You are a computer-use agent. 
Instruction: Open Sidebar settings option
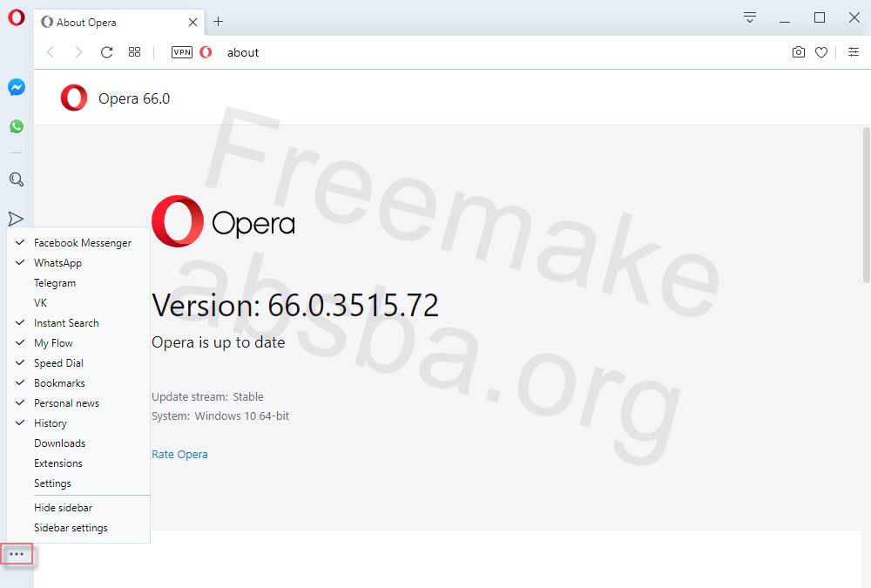point(78,527)
